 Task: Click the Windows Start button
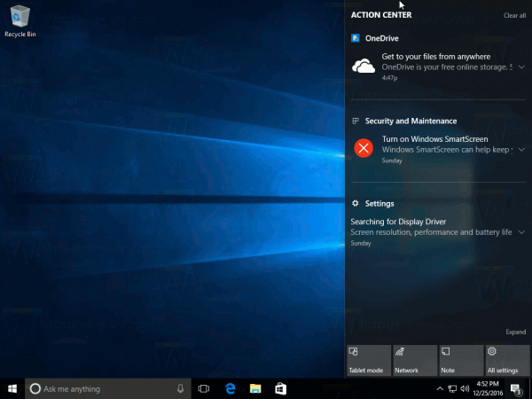pos(12,389)
